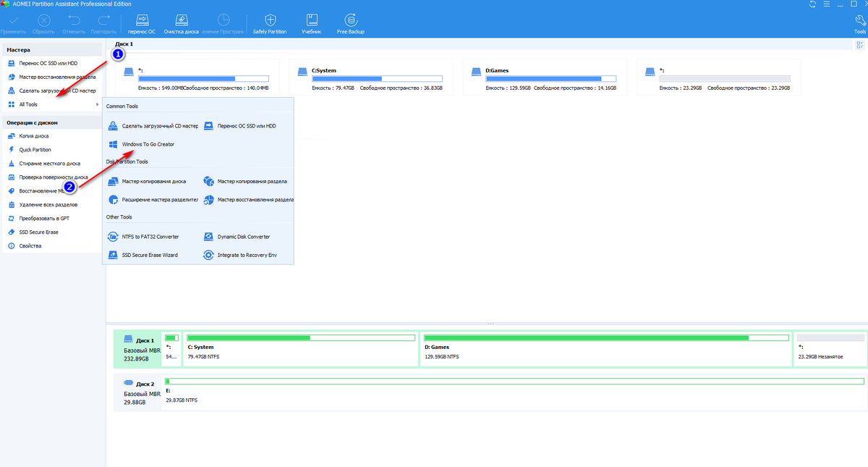Select E: 29.87GB NTFS partition bar
Viewport: 868px width, 467px height.
coord(514,391)
